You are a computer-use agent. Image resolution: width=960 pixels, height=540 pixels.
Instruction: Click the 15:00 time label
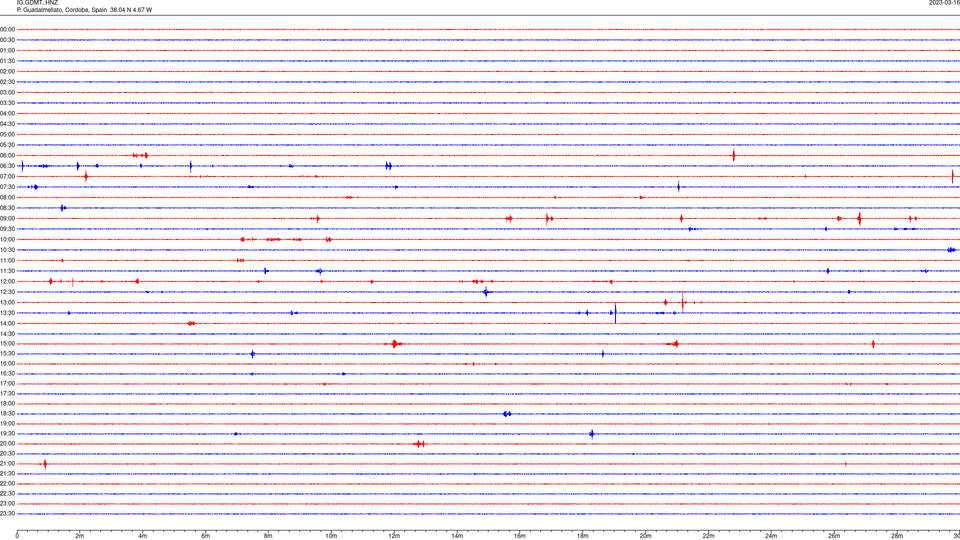coord(7,344)
